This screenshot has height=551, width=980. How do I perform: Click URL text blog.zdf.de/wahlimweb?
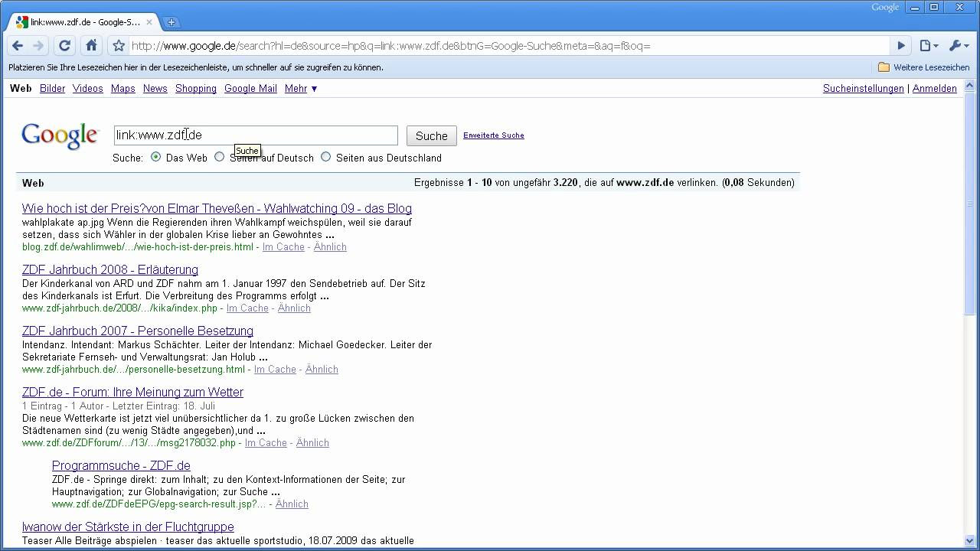coord(138,247)
